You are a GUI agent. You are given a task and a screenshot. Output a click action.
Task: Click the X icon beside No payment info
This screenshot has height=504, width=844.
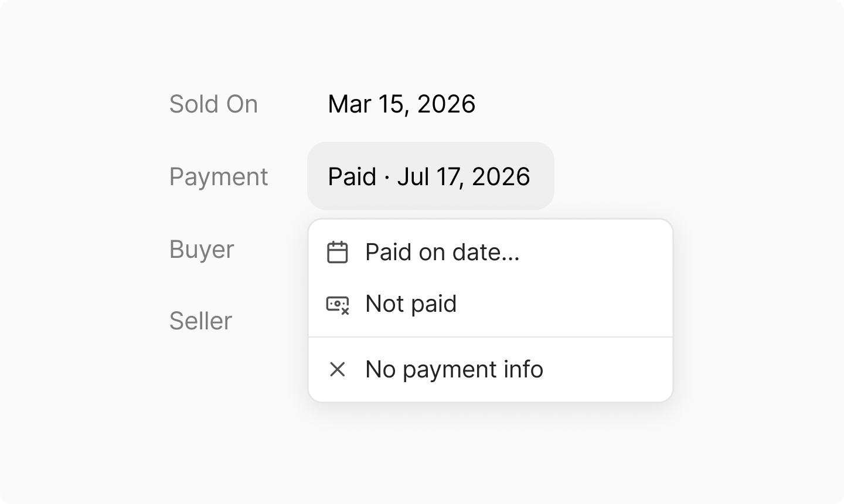pyautogui.click(x=337, y=369)
